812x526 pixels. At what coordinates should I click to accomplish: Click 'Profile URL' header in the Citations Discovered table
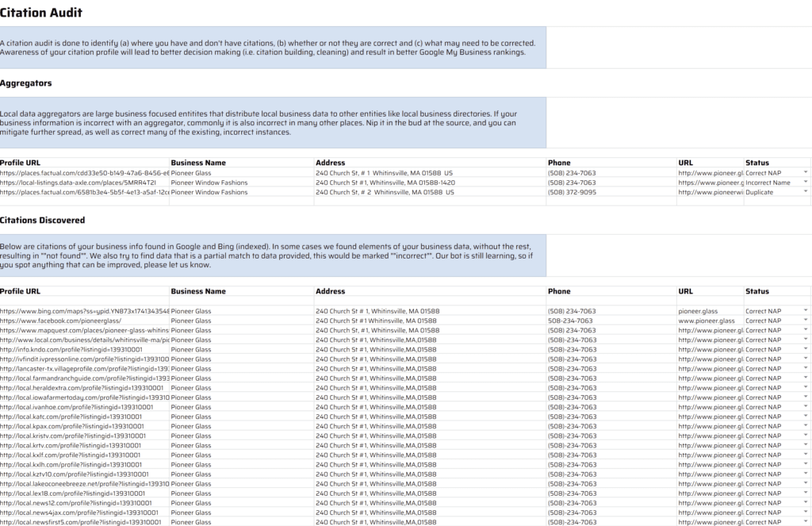coord(20,291)
